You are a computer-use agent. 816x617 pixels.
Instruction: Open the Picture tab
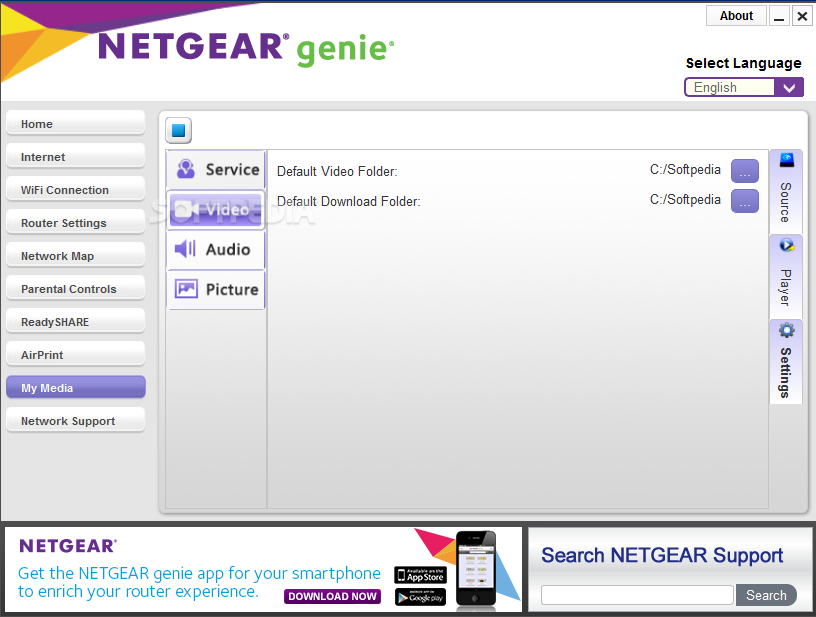point(216,289)
